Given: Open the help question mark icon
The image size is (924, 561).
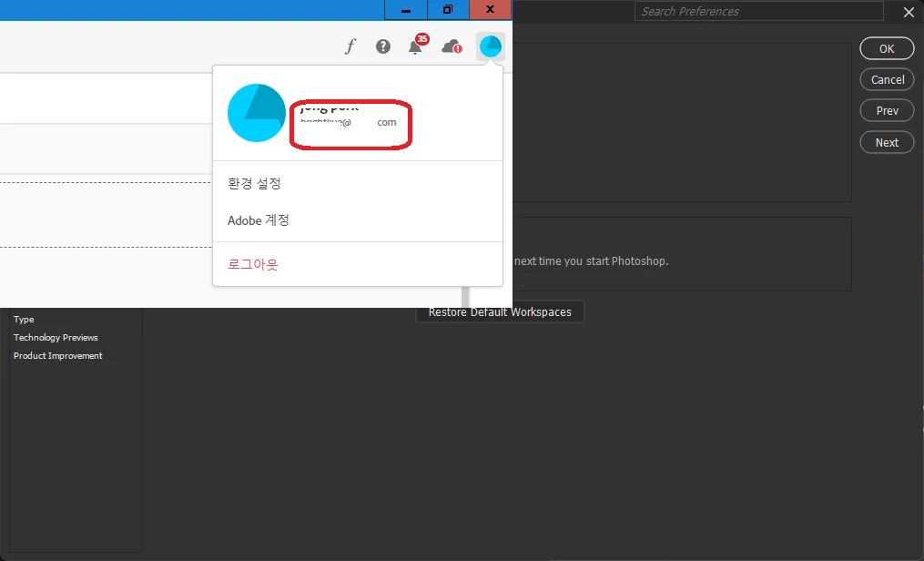Looking at the screenshot, I should coord(383,46).
